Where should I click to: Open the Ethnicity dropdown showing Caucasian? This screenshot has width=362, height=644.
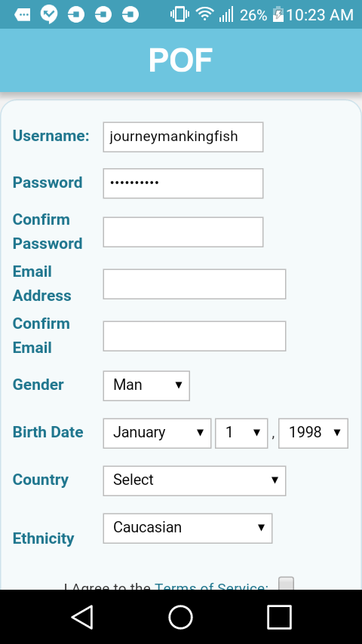pos(187,528)
